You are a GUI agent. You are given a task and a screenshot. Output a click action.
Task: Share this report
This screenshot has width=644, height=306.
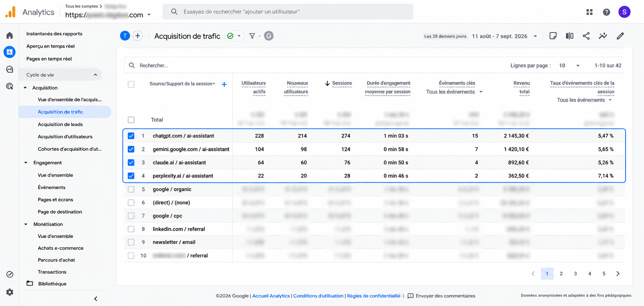(x=586, y=36)
